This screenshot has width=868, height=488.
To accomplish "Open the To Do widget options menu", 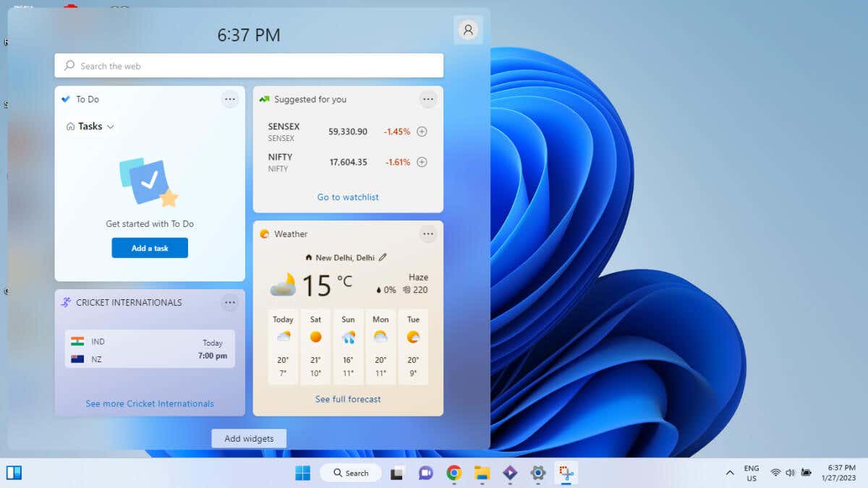I will pyautogui.click(x=230, y=99).
